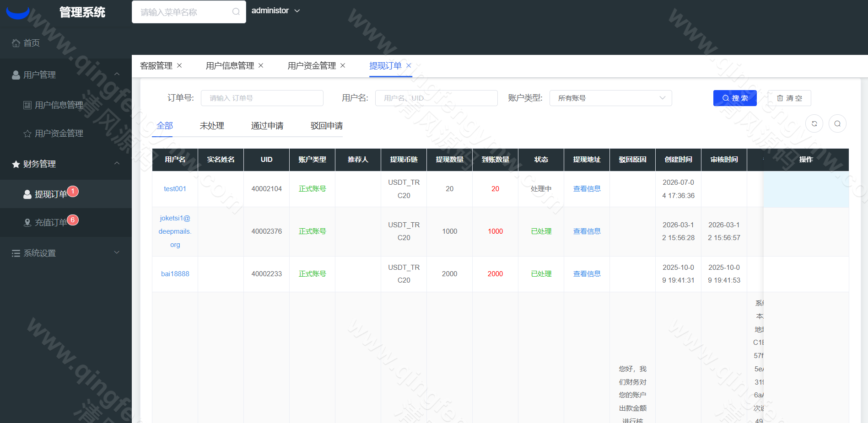Screen dimensions: 868x423
Task: Click the 清空 button
Action: (x=789, y=98)
